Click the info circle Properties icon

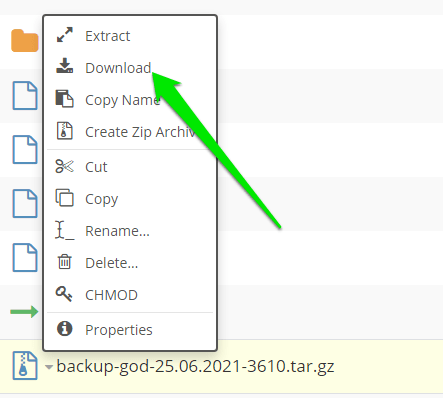point(65,329)
